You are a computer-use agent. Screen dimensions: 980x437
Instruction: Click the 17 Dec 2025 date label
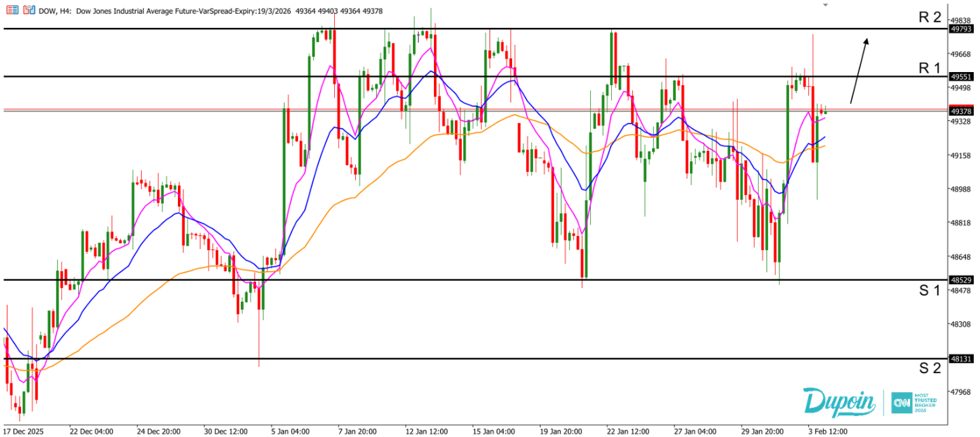coord(24,431)
